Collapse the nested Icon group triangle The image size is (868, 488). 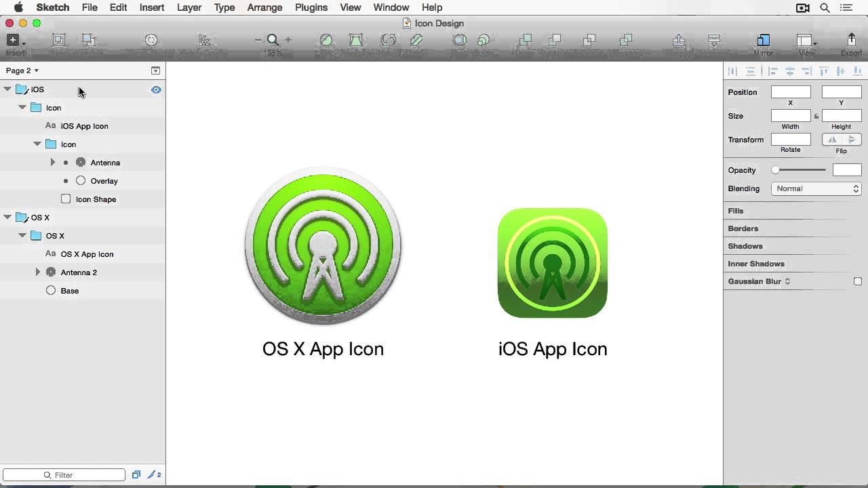(37, 144)
